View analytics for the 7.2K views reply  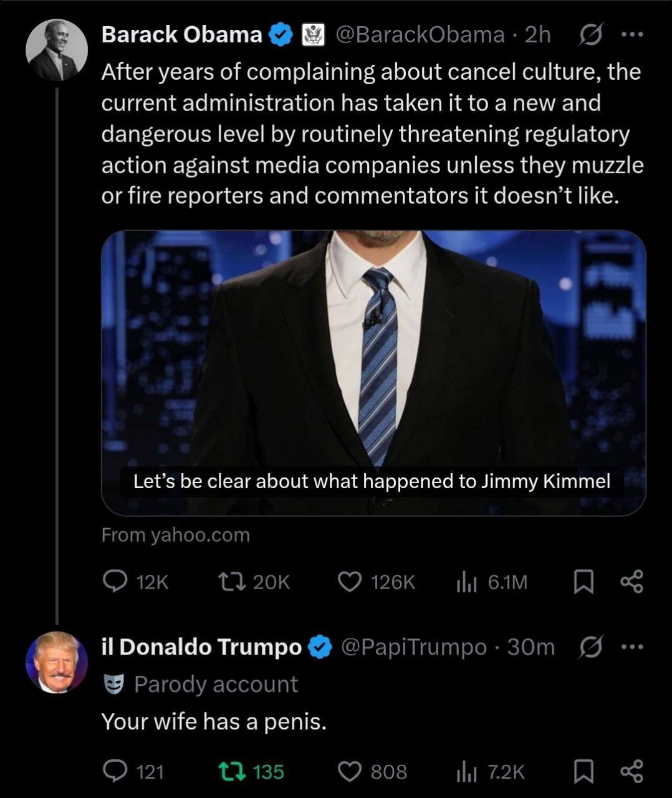[467, 771]
